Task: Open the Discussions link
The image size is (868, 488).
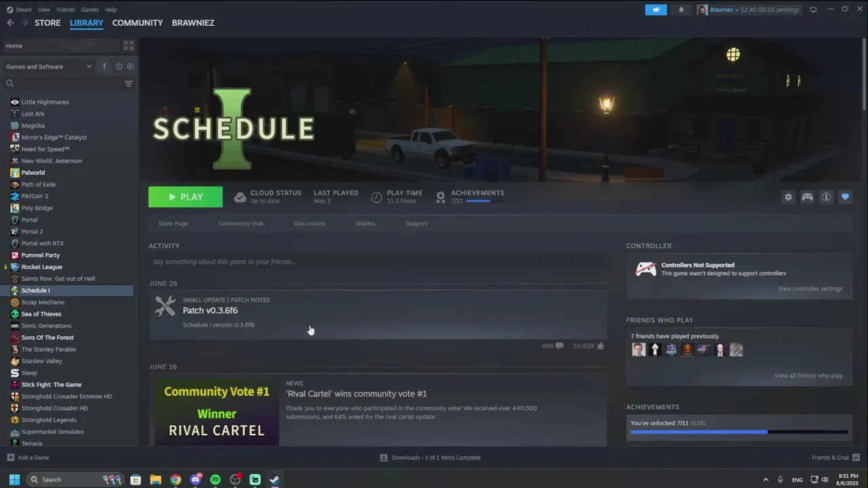Action: 310,223
